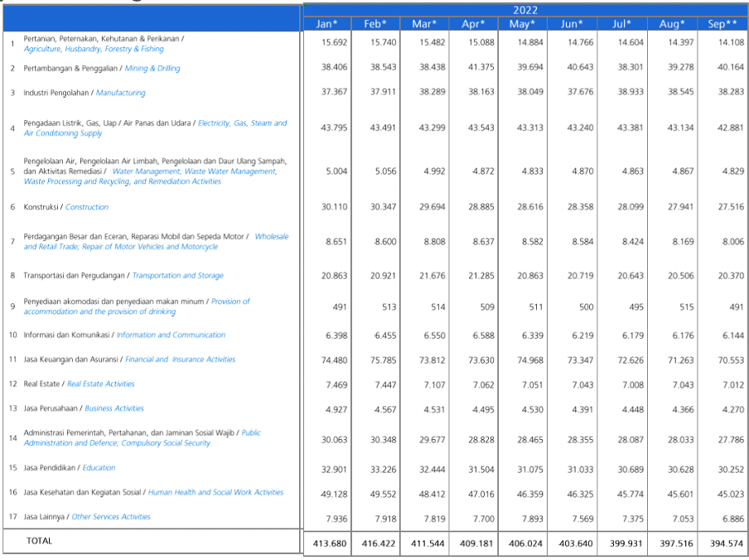Screen dimensions: 749x560
Task: Select May financial value 74.968
Action: [529, 360]
